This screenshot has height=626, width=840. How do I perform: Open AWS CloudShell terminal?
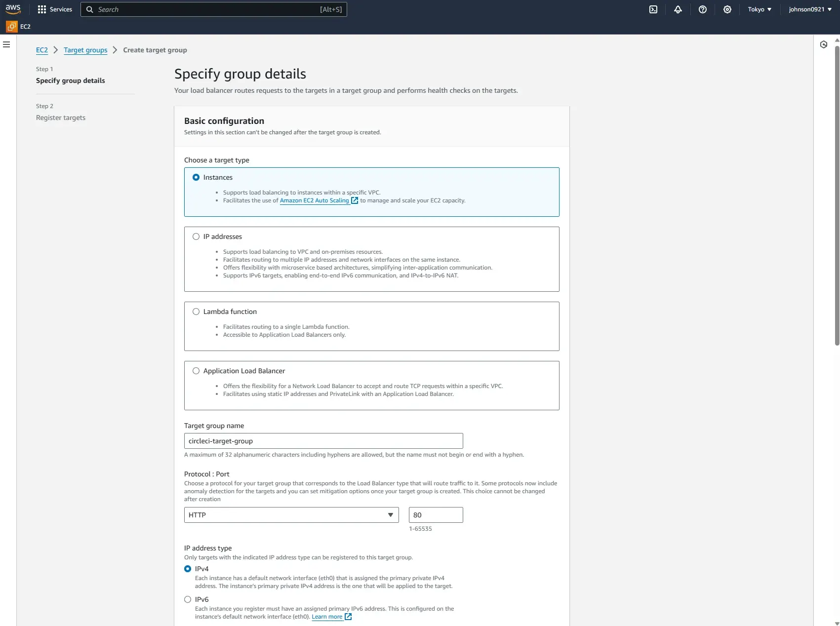pos(653,9)
